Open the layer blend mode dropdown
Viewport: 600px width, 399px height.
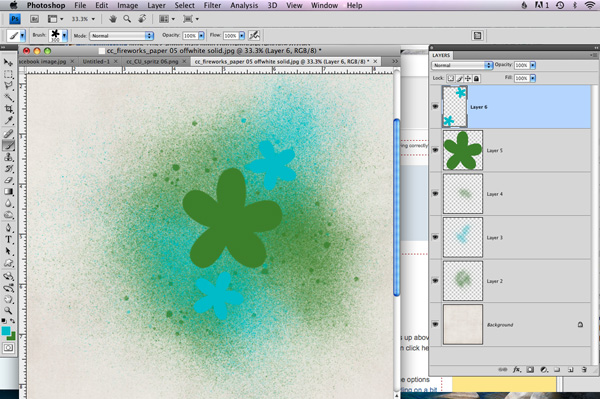[x=462, y=65]
